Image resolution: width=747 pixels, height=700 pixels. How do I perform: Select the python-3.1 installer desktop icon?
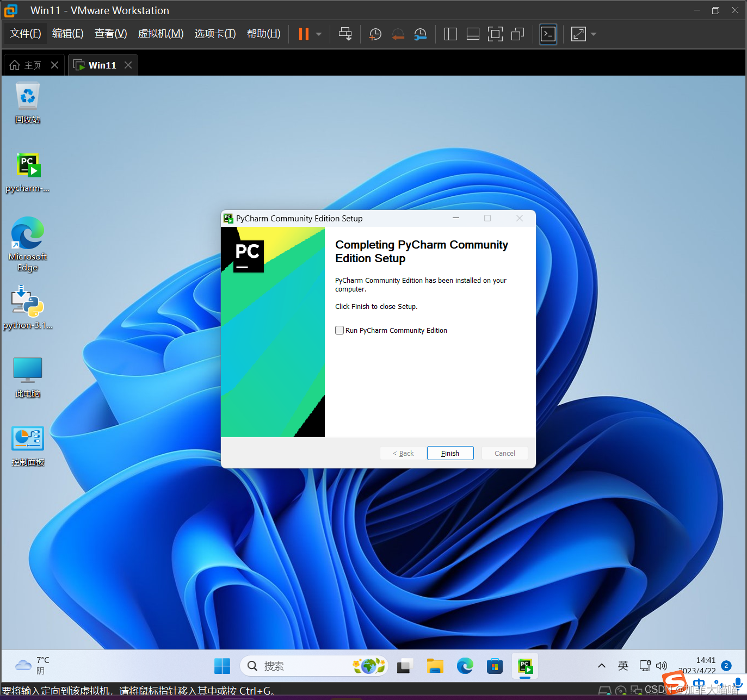click(x=28, y=308)
